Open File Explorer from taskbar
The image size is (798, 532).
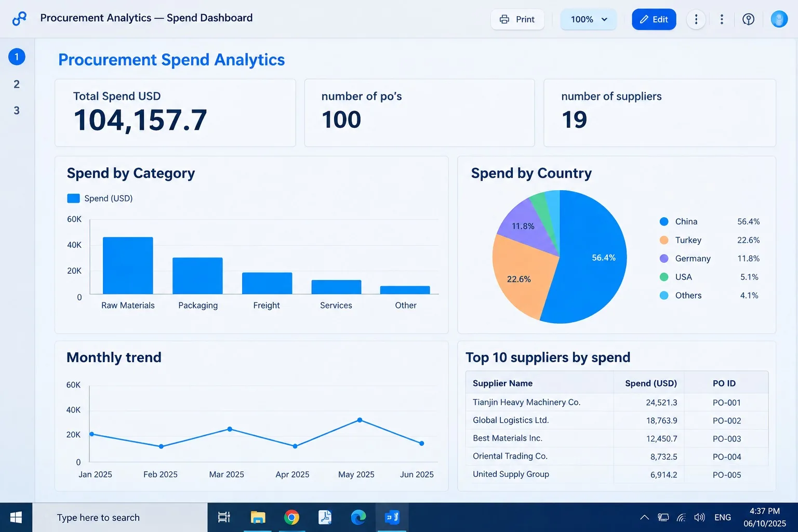tap(258, 517)
